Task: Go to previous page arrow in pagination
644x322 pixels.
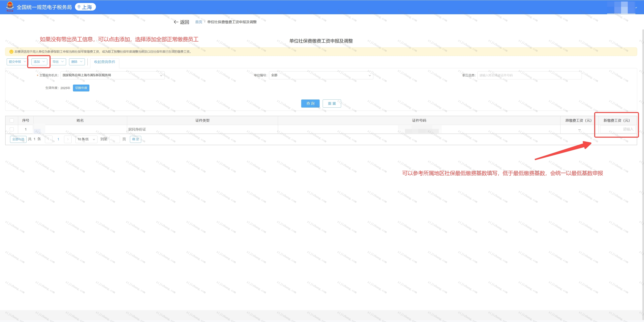Action: pyautogui.click(x=49, y=139)
